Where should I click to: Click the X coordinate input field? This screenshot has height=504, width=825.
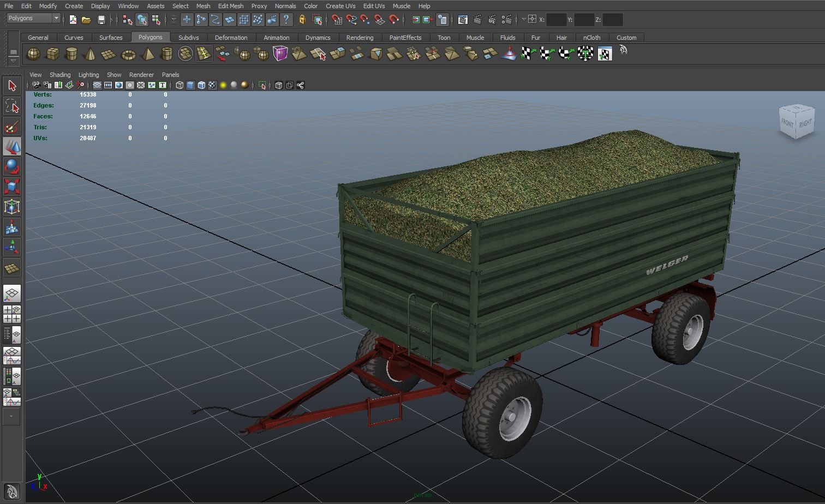(556, 20)
